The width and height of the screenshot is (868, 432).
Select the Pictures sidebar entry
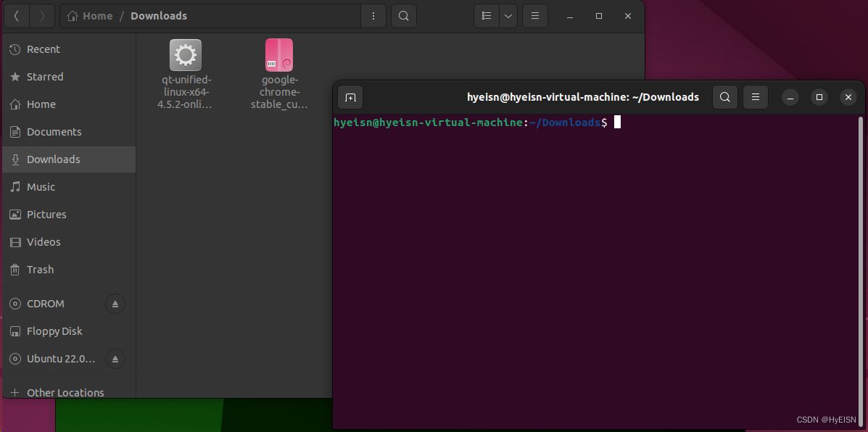pos(47,214)
